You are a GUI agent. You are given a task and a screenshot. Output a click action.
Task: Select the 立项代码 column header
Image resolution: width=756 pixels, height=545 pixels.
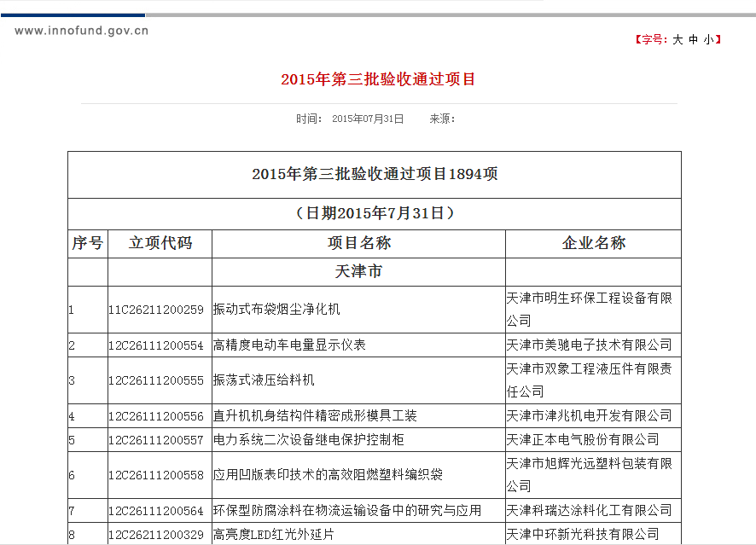click(160, 243)
